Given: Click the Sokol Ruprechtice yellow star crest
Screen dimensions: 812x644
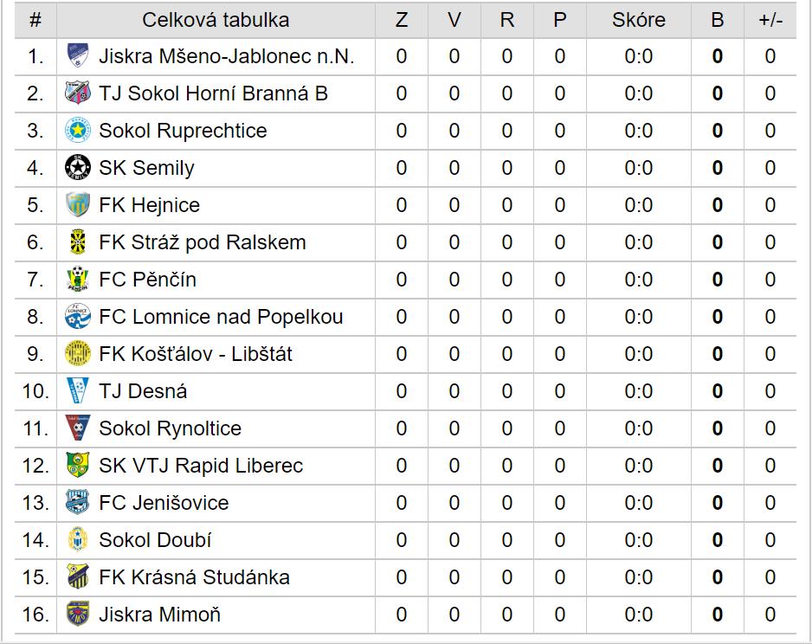Looking at the screenshot, I should click(x=78, y=131).
